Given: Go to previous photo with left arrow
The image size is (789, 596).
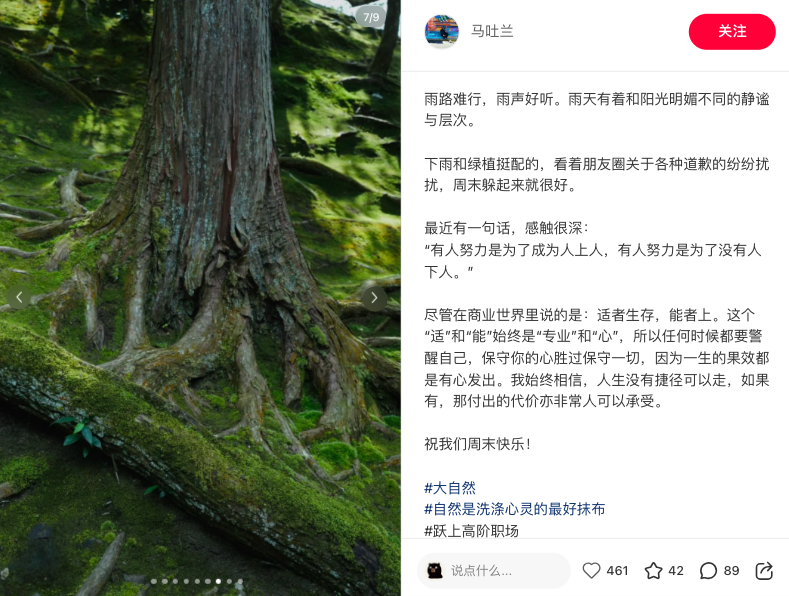Looking at the screenshot, I should (19, 297).
